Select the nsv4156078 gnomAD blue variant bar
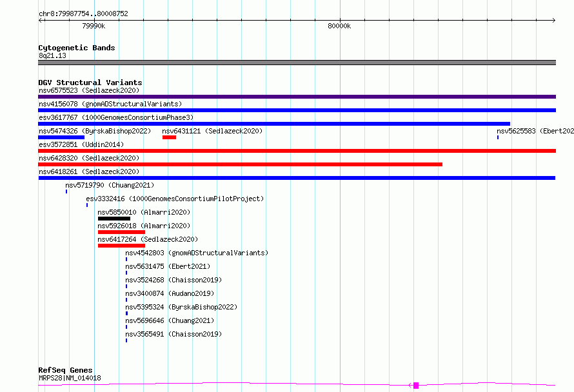This screenshot has height=392, width=574. pyautogui.click(x=297, y=110)
